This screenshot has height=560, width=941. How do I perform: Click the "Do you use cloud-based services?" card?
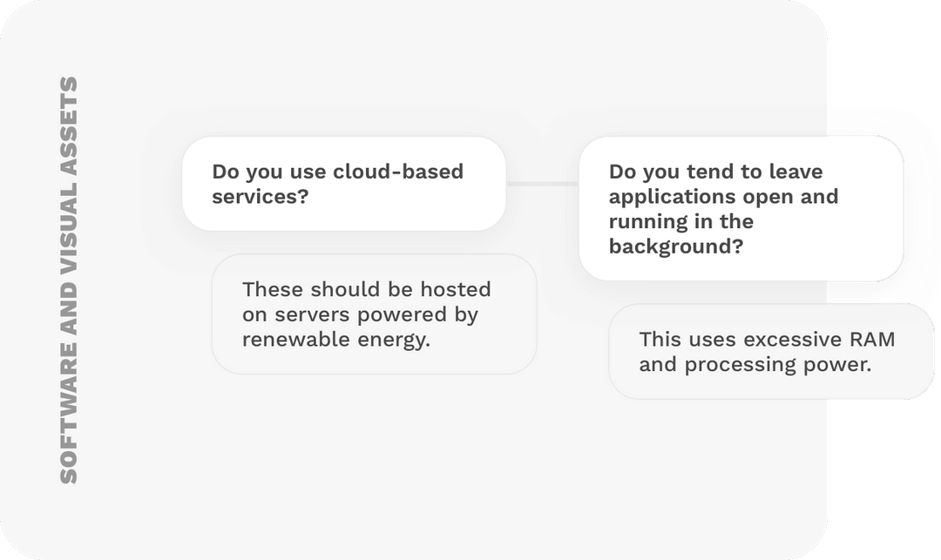344,184
